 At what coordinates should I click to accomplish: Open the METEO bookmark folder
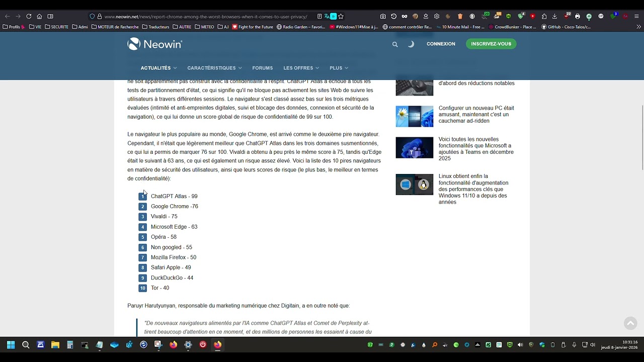pos(204,27)
